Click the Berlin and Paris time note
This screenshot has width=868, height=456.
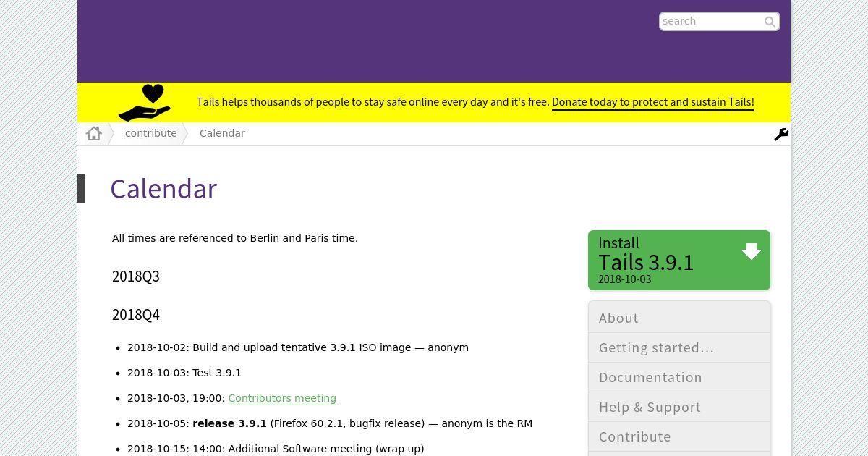pyautogui.click(x=235, y=238)
